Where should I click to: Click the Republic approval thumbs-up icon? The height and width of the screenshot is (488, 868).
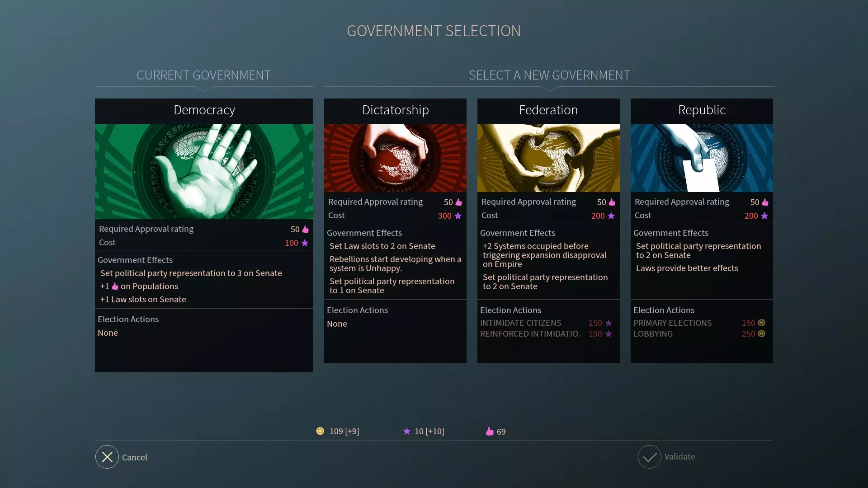(x=765, y=202)
